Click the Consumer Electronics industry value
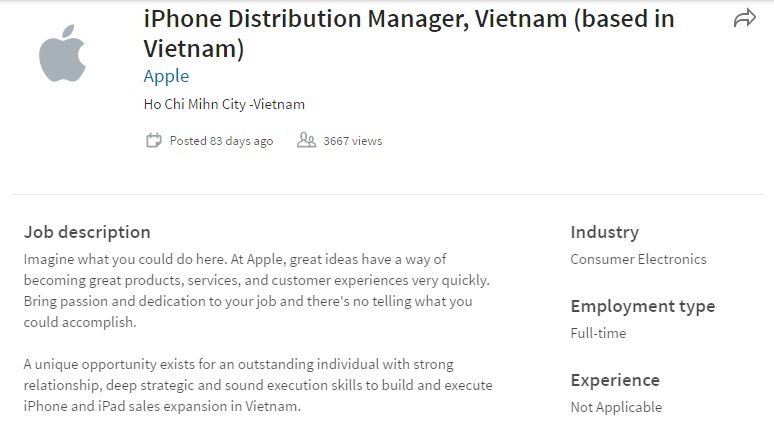Screen dimensions: 774x440 pyautogui.click(x=638, y=259)
